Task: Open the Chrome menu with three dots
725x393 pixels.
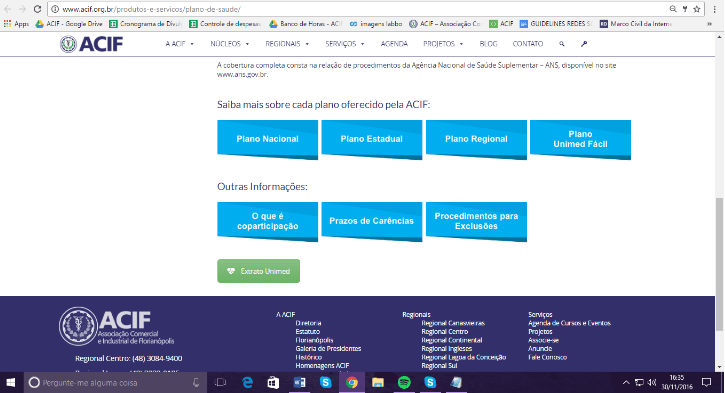Action: (x=714, y=9)
